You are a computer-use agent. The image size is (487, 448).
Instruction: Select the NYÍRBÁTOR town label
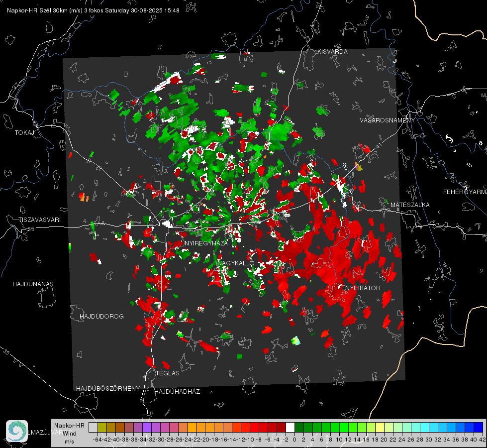point(363,288)
